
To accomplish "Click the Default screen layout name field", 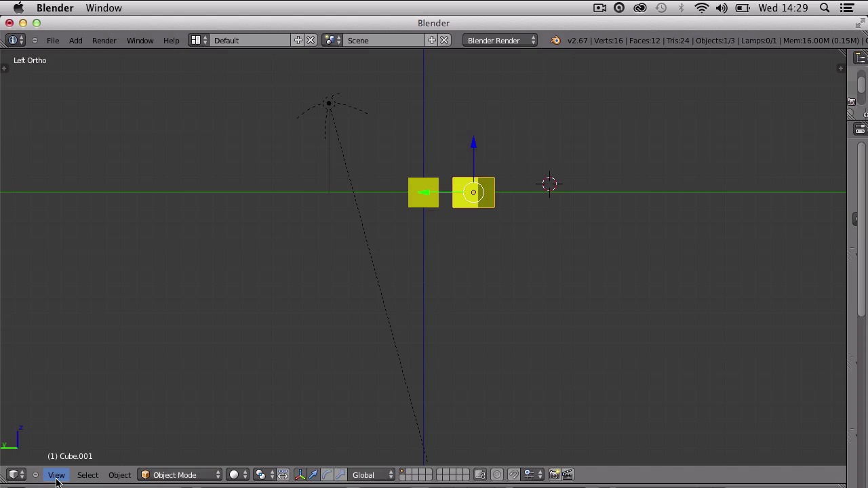I will (251, 41).
